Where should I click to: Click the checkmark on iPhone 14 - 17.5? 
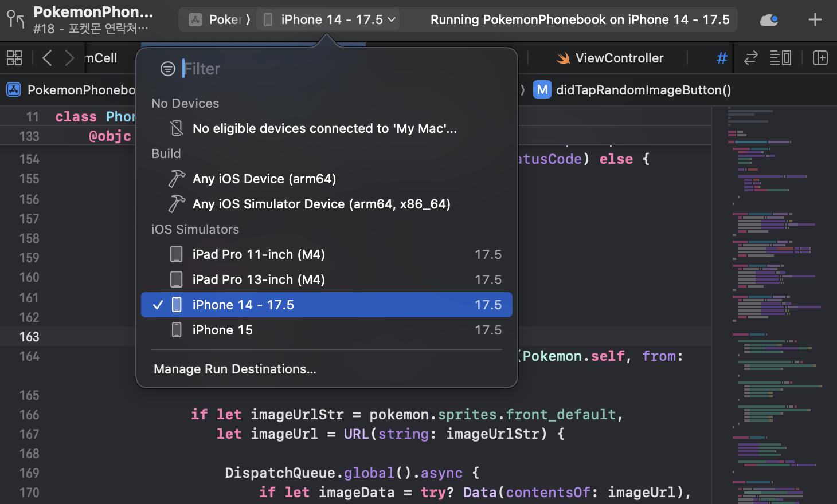point(158,305)
